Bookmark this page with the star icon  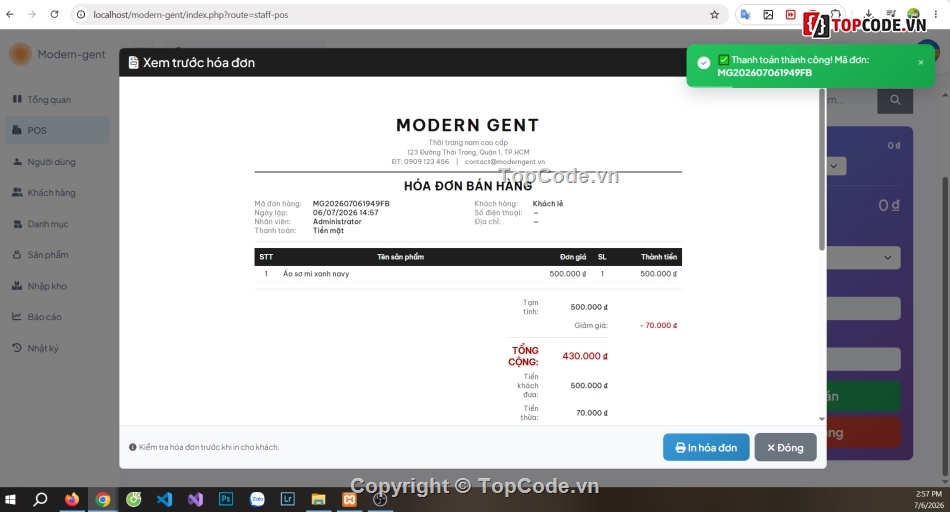pyautogui.click(x=714, y=15)
